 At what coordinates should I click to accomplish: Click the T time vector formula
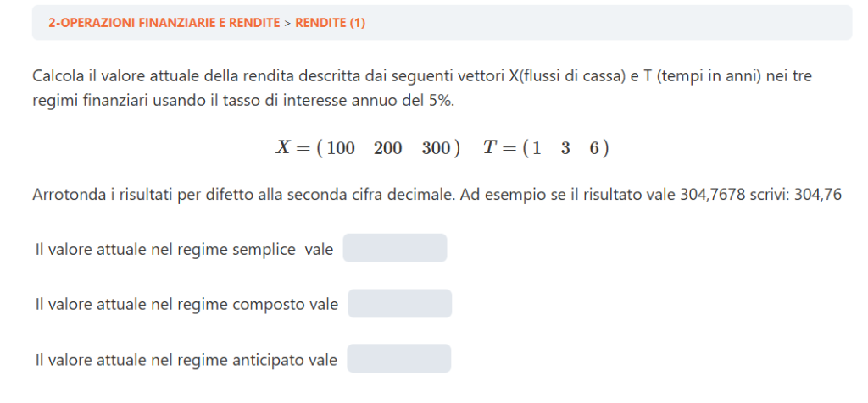coord(546,147)
